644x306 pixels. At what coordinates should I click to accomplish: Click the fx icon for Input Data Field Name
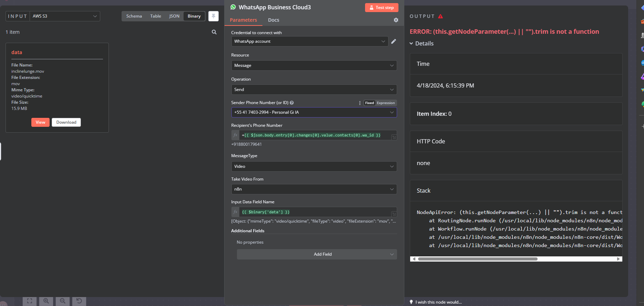click(236, 212)
